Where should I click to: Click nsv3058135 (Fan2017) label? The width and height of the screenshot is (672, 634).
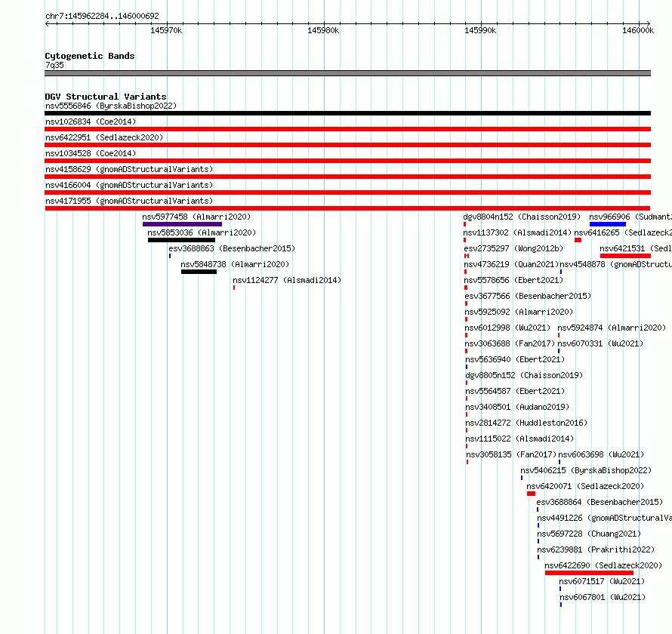(511, 454)
